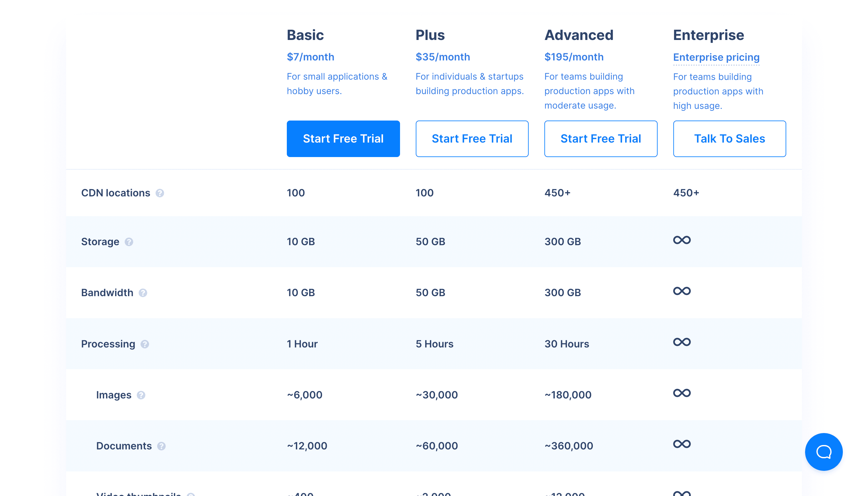Viewport: 868px width, 496px height.
Task: Click the ~180,000 images value
Action: [x=568, y=395]
